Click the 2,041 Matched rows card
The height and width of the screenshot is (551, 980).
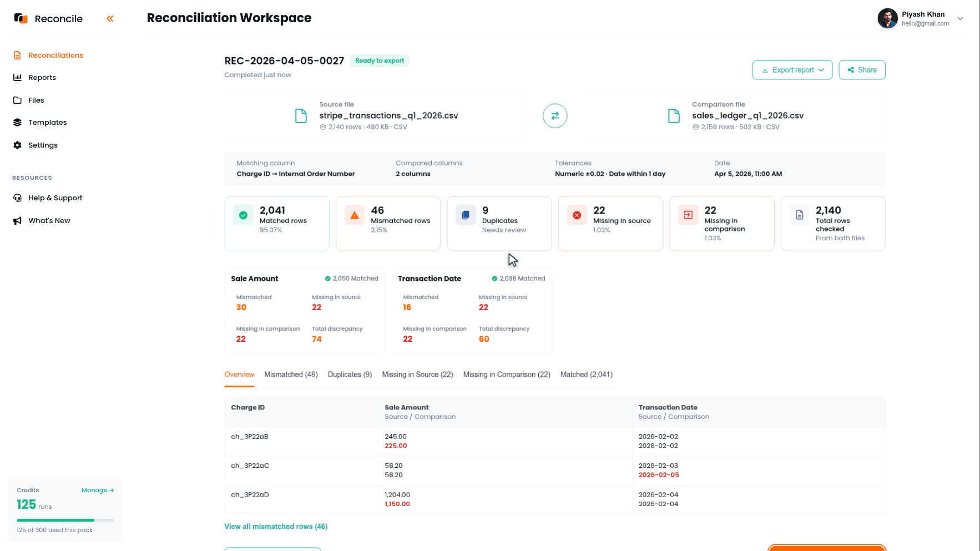tap(277, 224)
